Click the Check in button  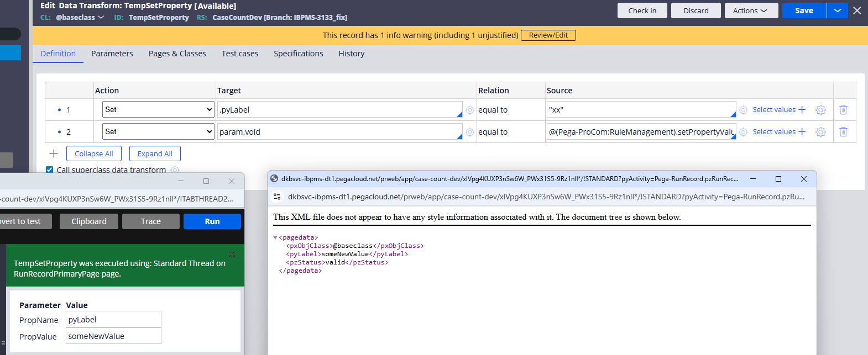(642, 10)
